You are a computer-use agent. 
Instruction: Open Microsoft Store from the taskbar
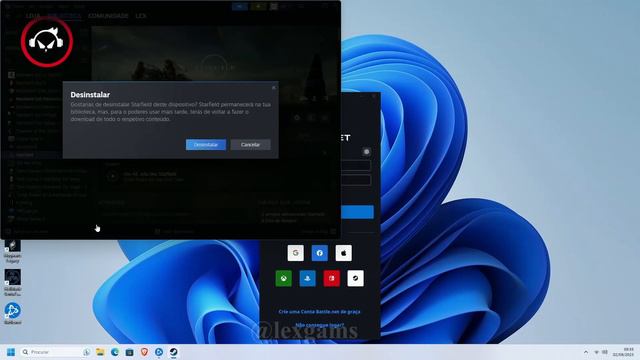[129, 352]
